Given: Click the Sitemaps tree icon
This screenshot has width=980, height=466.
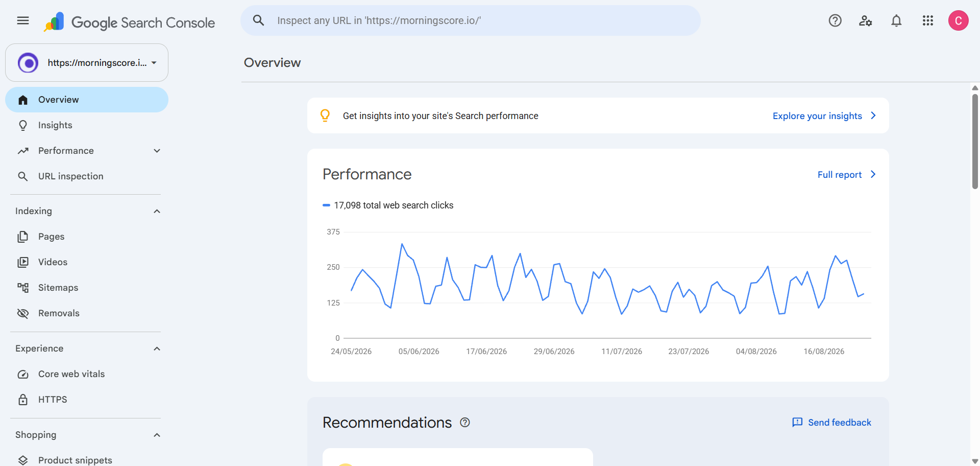Looking at the screenshot, I should [x=23, y=288].
